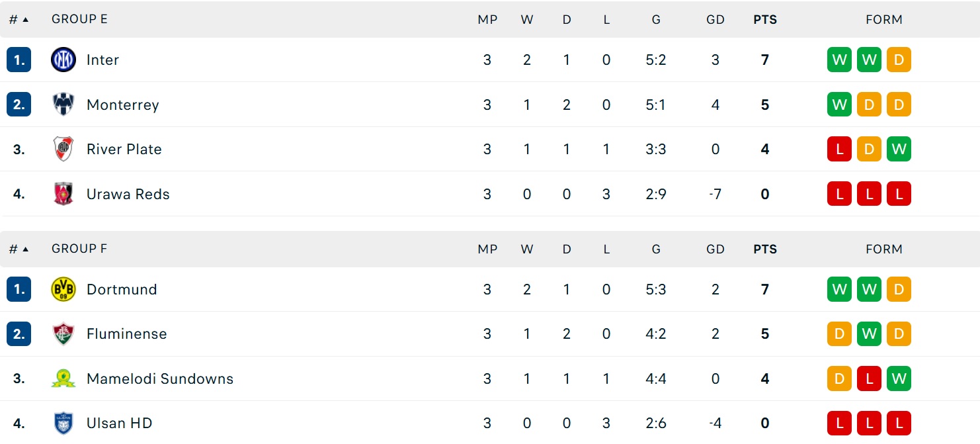Screen dimensions: 980x444
Task: Click River Plate's red L form badge
Action: tap(839, 149)
